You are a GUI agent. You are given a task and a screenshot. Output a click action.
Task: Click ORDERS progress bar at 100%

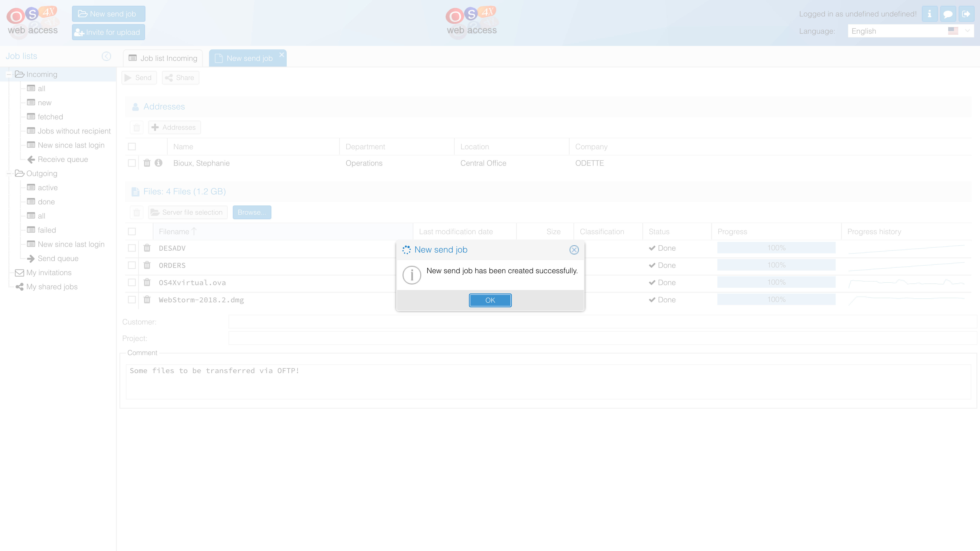(x=776, y=265)
